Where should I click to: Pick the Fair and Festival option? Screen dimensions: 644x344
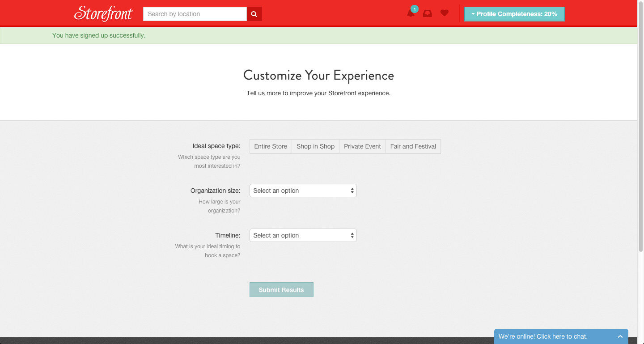click(413, 146)
